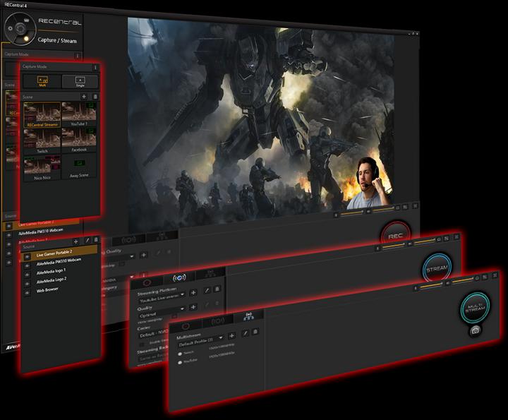Screen dimensions: 508x420
Task: Edit the Multistream profile with pencil icon
Action: click(x=246, y=333)
